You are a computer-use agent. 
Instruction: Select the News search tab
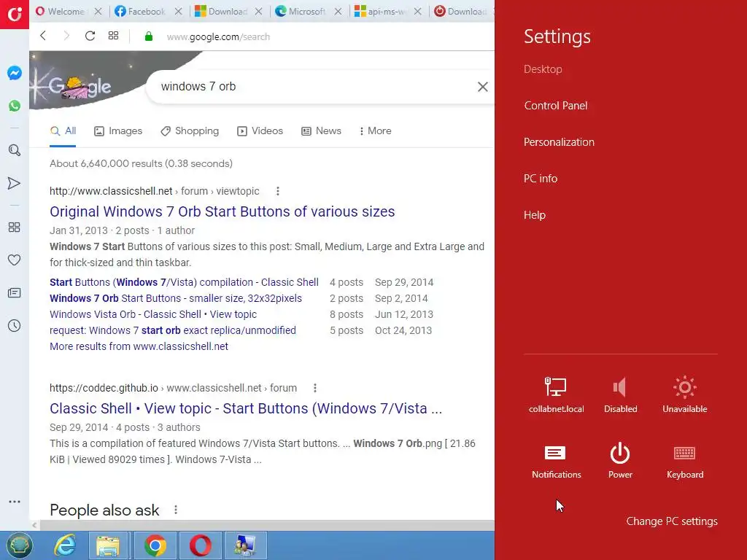(322, 131)
